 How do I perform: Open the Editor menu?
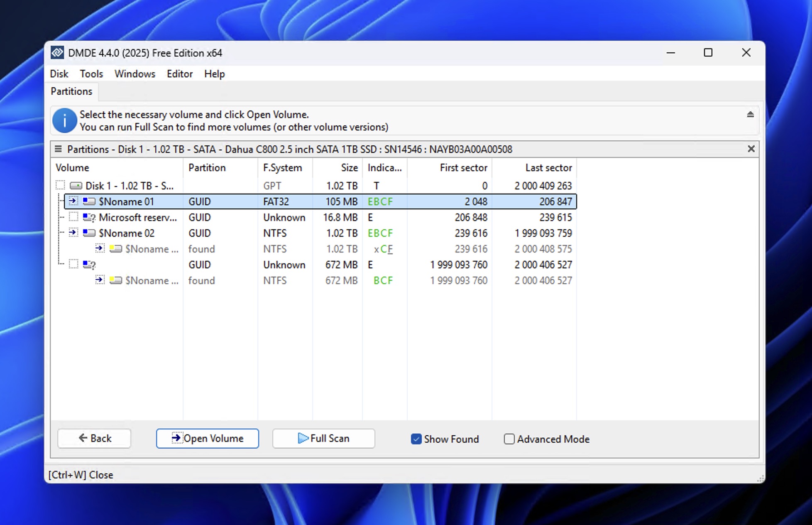[x=180, y=74]
